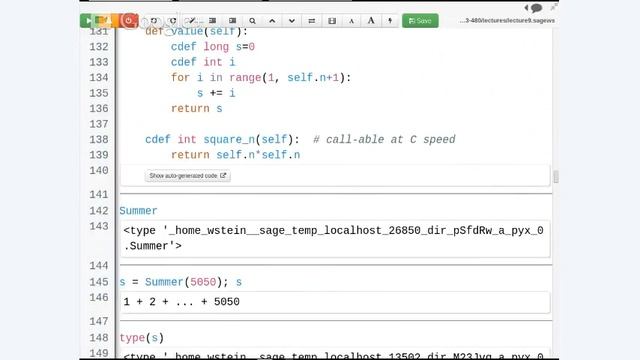Click the output text '1 + 2 + ... + 5050'

(x=182, y=302)
